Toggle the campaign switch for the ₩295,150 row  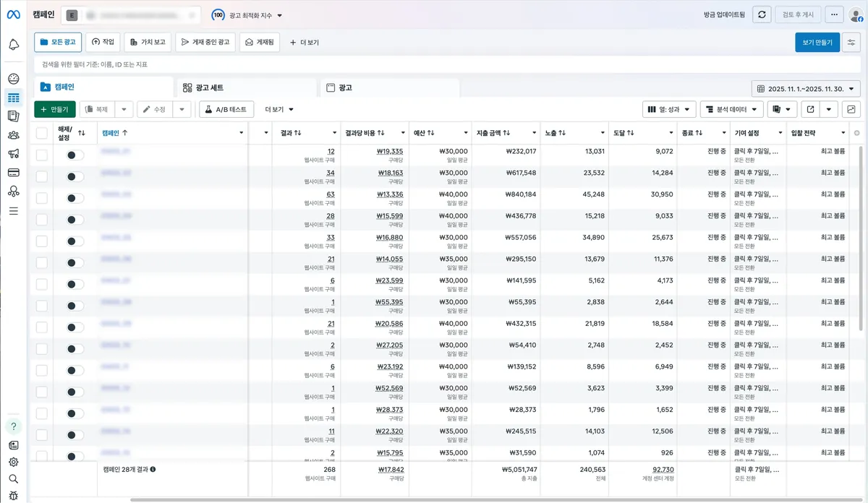pyautogui.click(x=75, y=263)
